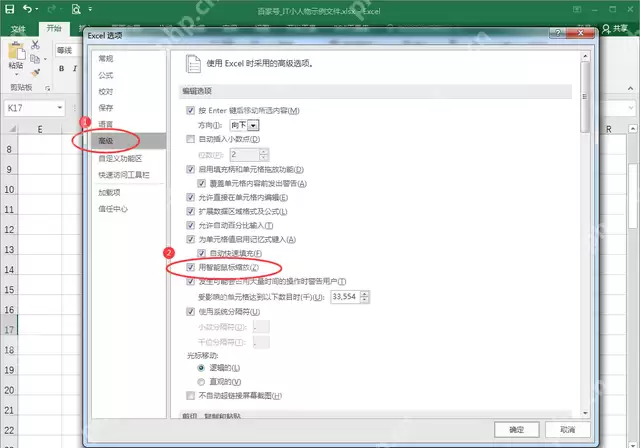Open the 文件 (File) tab
Screen dimensions: 640x448
[18, 29]
